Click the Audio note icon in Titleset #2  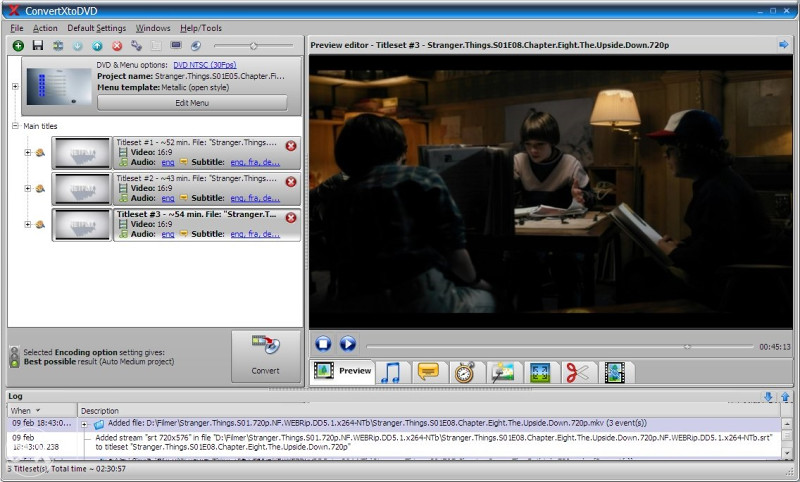(x=123, y=198)
